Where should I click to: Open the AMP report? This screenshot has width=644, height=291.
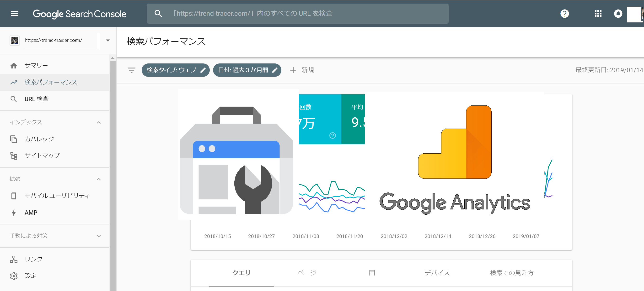coord(54,213)
